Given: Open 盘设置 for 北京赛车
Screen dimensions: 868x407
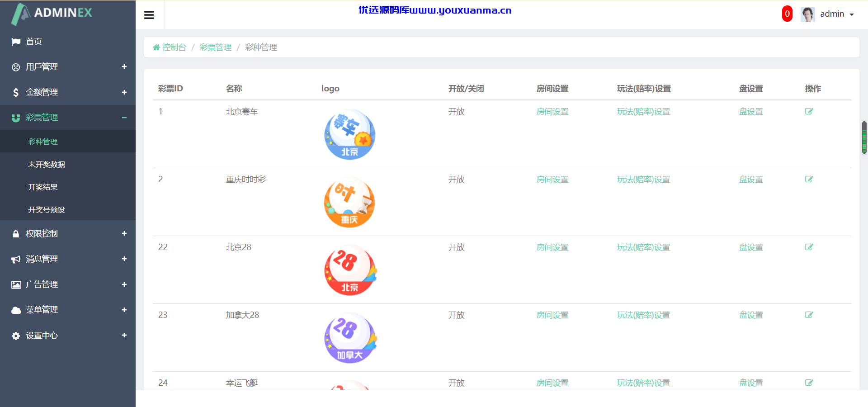Looking at the screenshot, I should [751, 112].
